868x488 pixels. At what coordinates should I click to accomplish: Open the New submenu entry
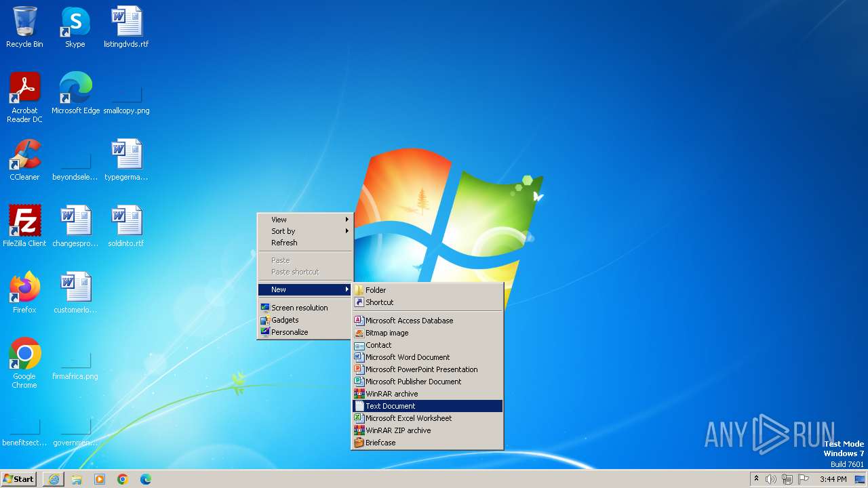305,289
